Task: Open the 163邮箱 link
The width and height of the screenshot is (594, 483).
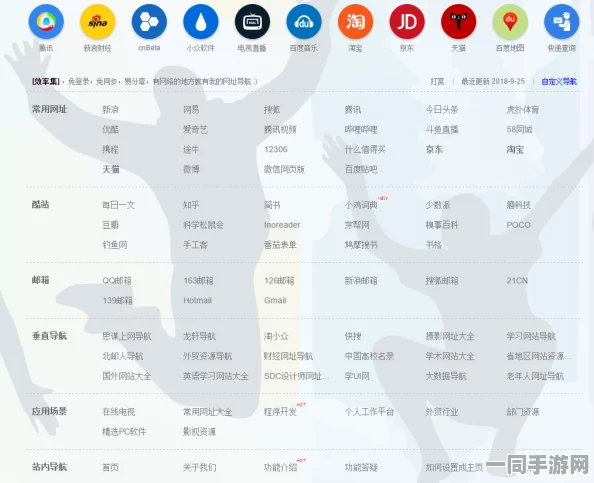Action: click(198, 281)
